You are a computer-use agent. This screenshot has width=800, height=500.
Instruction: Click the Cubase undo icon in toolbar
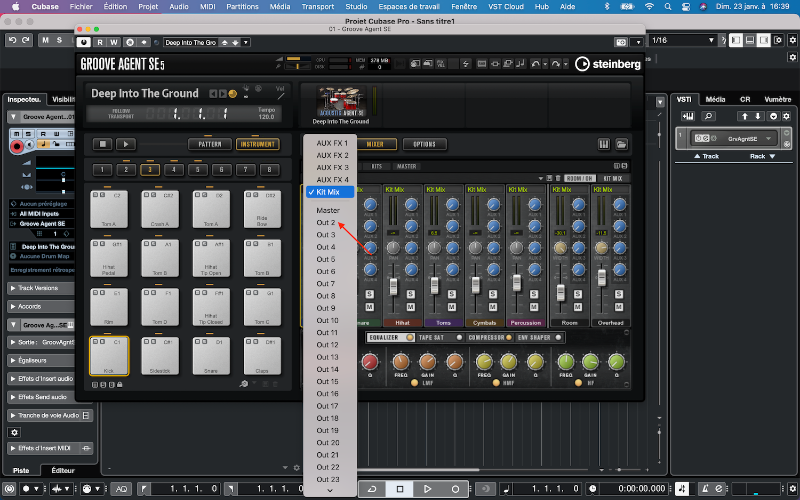13,40
